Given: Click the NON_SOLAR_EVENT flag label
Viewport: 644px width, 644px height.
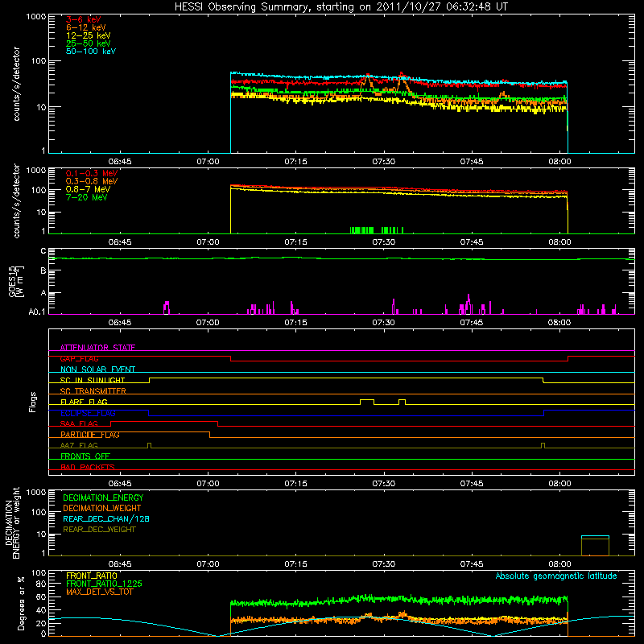Looking at the screenshot, I should [x=97, y=369].
